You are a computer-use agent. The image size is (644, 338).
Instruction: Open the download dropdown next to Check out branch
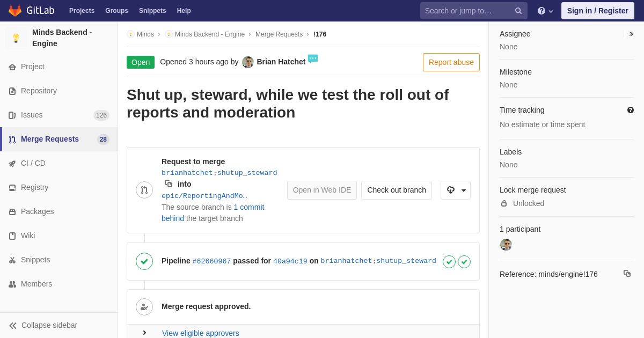[456, 190]
